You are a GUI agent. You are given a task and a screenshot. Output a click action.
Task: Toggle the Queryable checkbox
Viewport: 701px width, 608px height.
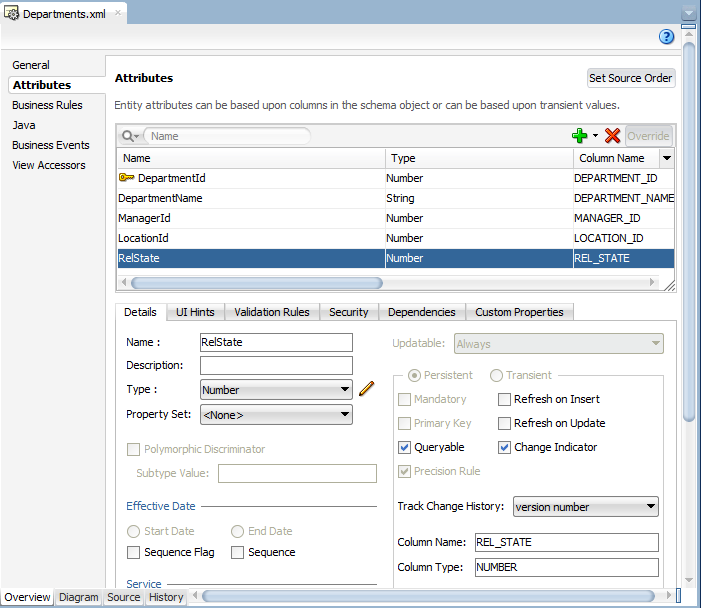(x=404, y=447)
